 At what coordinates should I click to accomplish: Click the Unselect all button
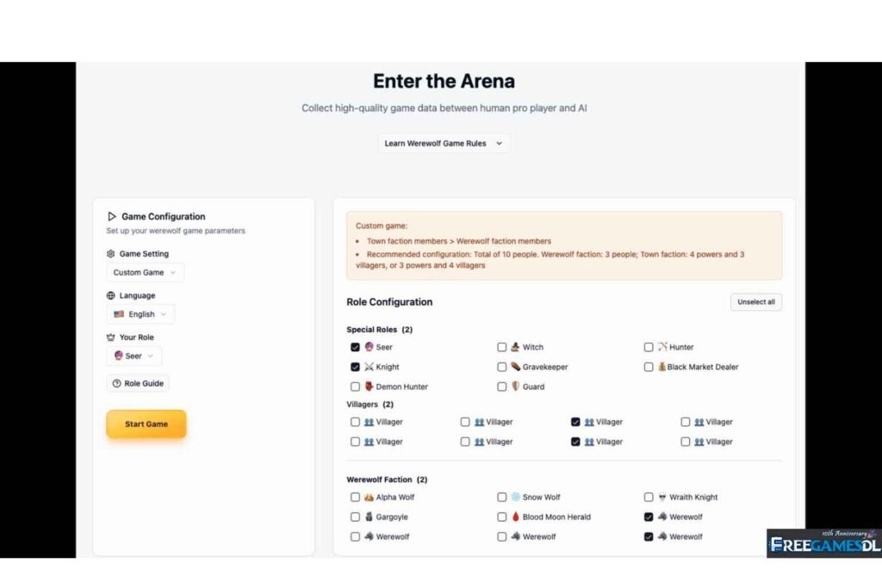pyautogui.click(x=755, y=302)
